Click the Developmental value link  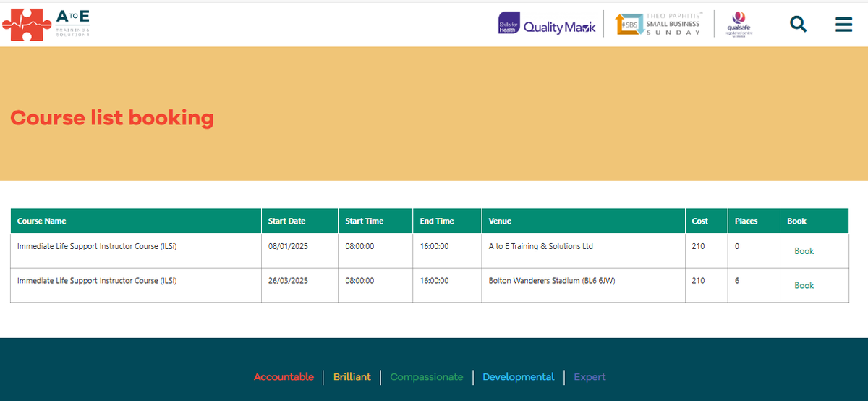click(519, 377)
